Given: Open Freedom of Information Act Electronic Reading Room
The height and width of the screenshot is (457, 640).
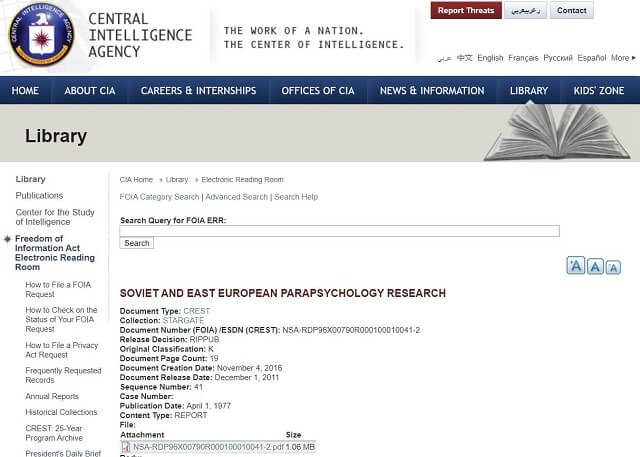Looking at the screenshot, I should pos(55,253).
